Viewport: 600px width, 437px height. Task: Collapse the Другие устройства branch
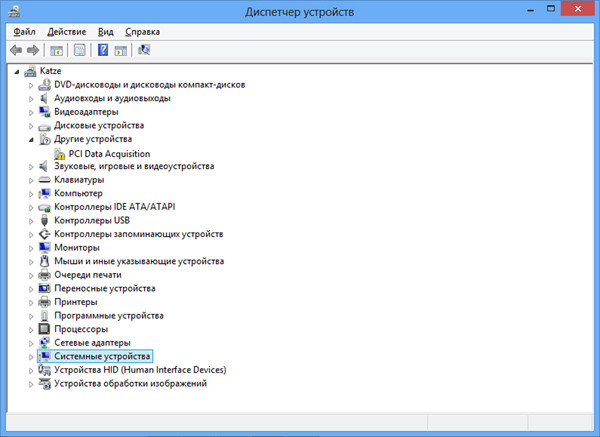pos(32,140)
